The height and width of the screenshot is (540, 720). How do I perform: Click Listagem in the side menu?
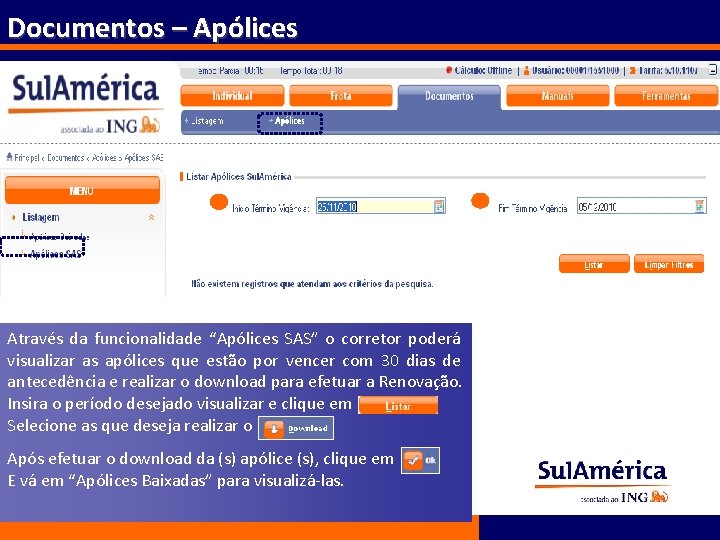pyautogui.click(x=40, y=217)
